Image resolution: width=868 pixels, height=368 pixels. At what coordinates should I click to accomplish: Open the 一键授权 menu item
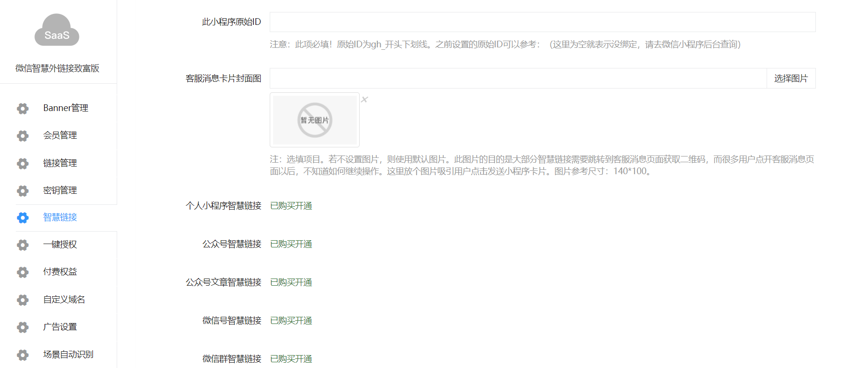(60, 245)
